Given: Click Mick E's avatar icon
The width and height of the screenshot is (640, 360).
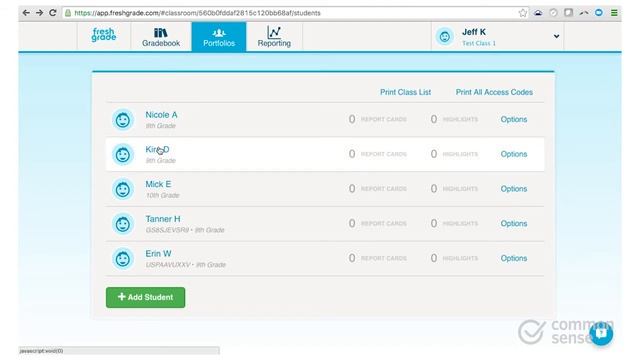Looking at the screenshot, I should click(123, 189).
